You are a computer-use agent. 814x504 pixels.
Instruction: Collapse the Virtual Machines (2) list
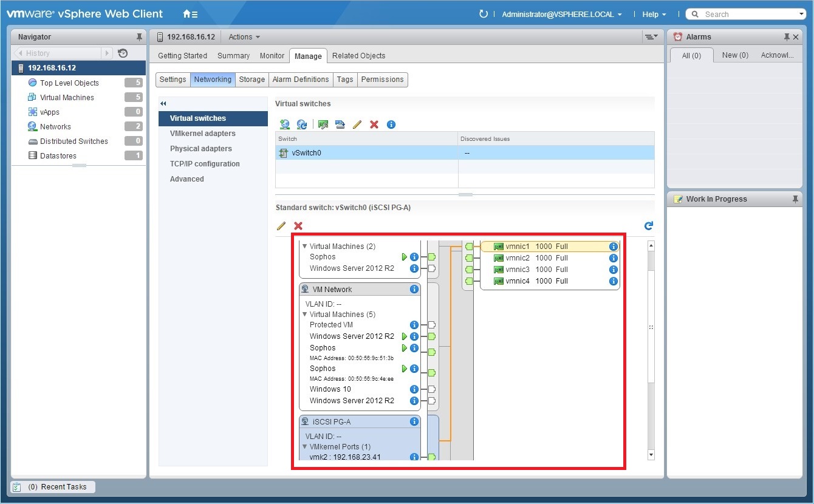coord(304,246)
